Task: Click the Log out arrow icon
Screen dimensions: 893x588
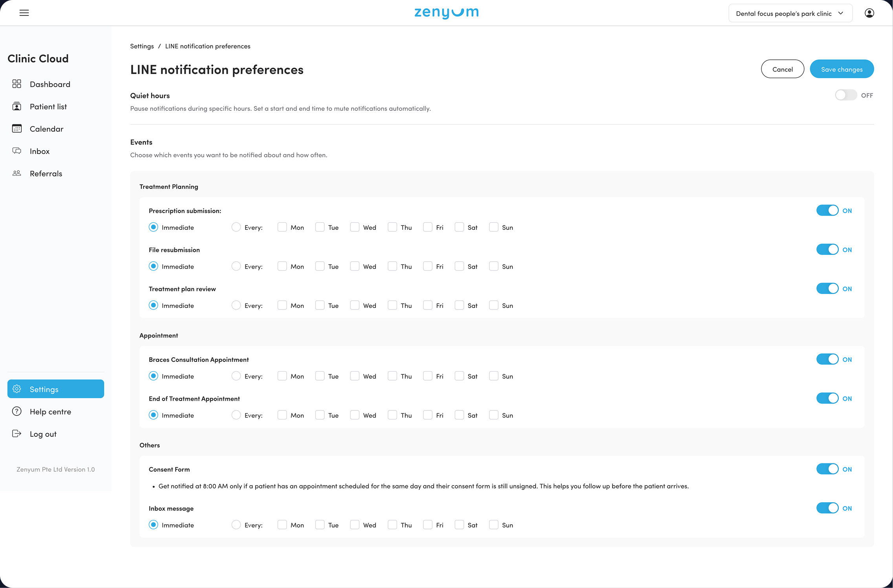Action: tap(16, 434)
